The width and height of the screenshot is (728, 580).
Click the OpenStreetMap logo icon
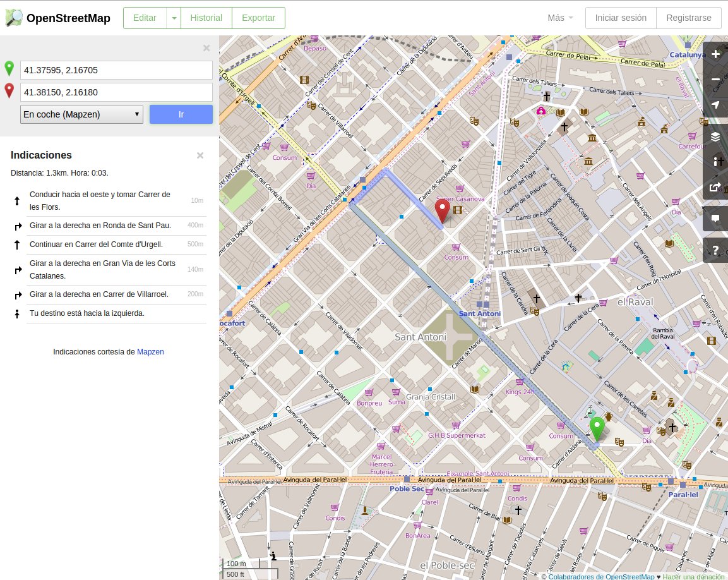(x=13, y=18)
